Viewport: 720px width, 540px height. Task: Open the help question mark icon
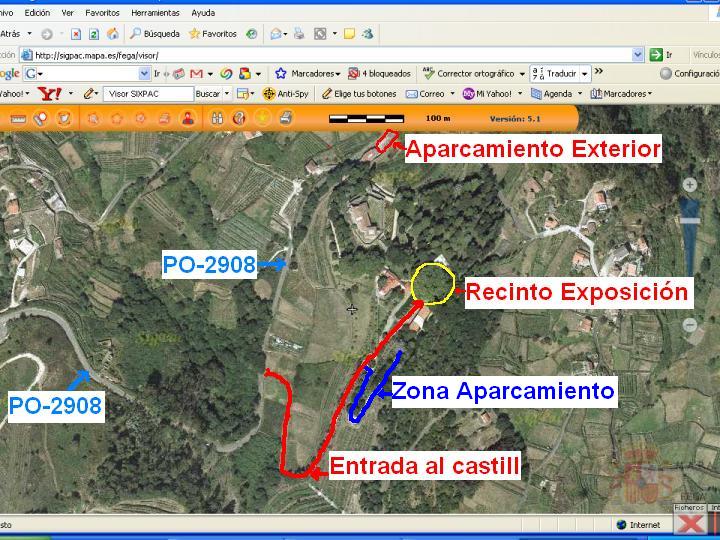(x=239, y=118)
